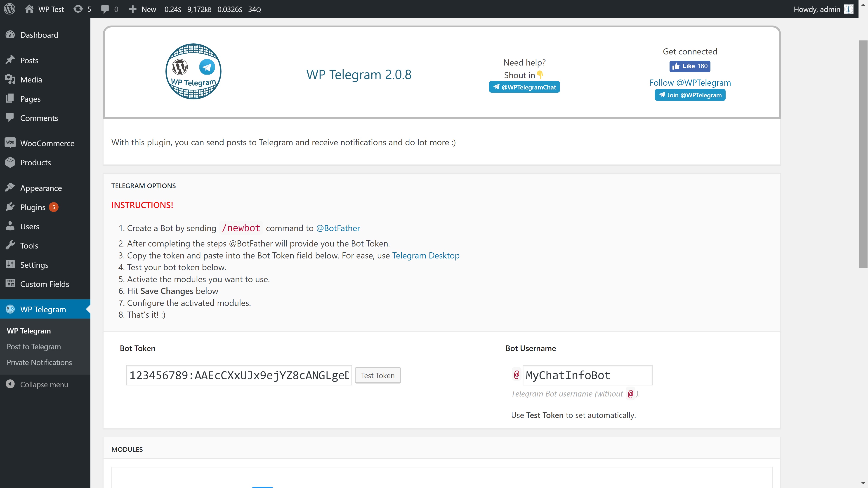
Task: Click the Facebook Like 160 button
Action: (689, 66)
